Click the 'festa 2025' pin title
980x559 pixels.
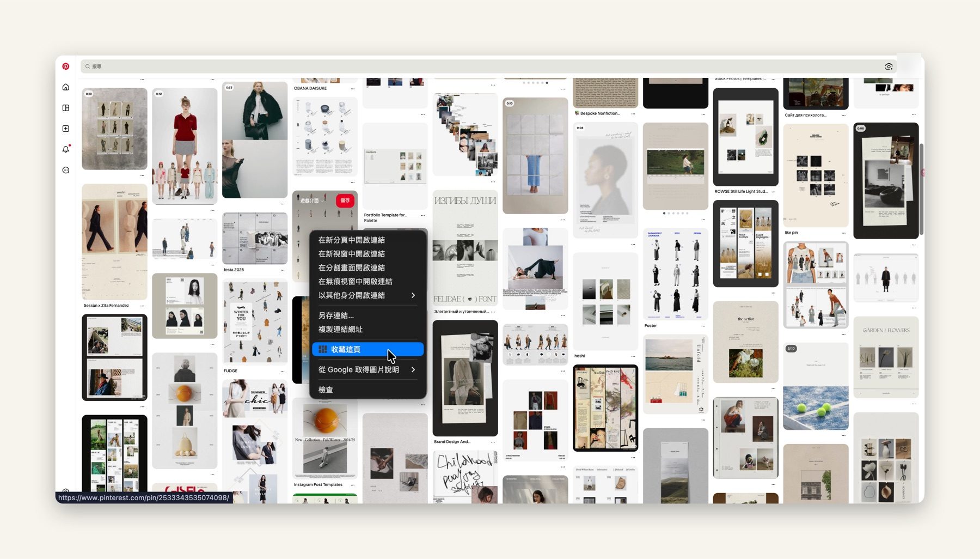[x=234, y=270]
